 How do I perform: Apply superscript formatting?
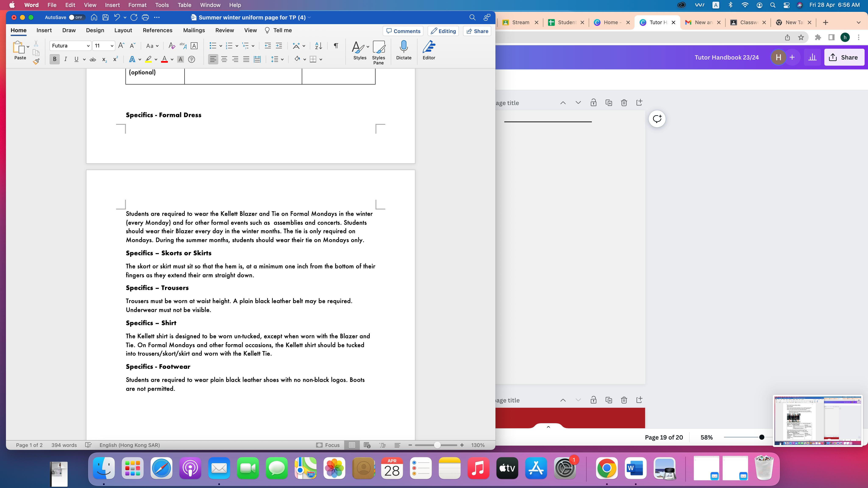click(x=115, y=59)
